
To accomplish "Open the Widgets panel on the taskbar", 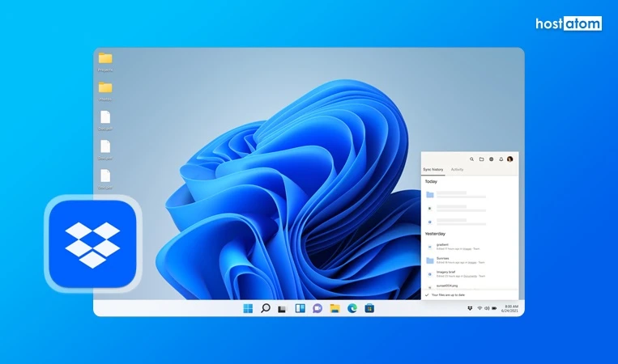I will (x=300, y=308).
